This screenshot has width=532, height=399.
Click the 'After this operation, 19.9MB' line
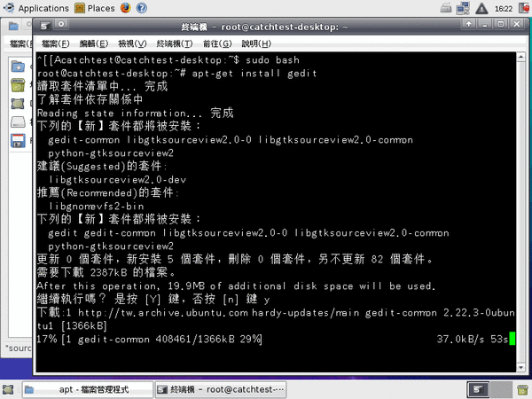[236, 286]
